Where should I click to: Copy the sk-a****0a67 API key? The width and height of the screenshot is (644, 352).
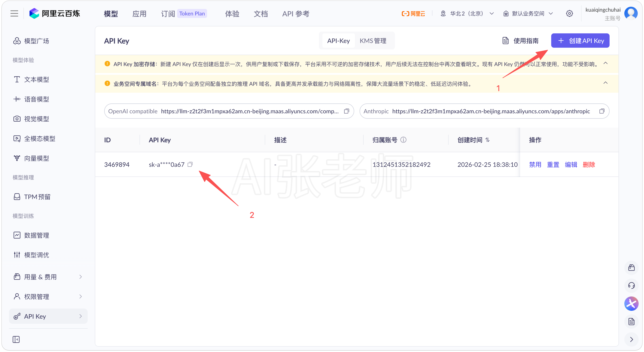[190, 165]
